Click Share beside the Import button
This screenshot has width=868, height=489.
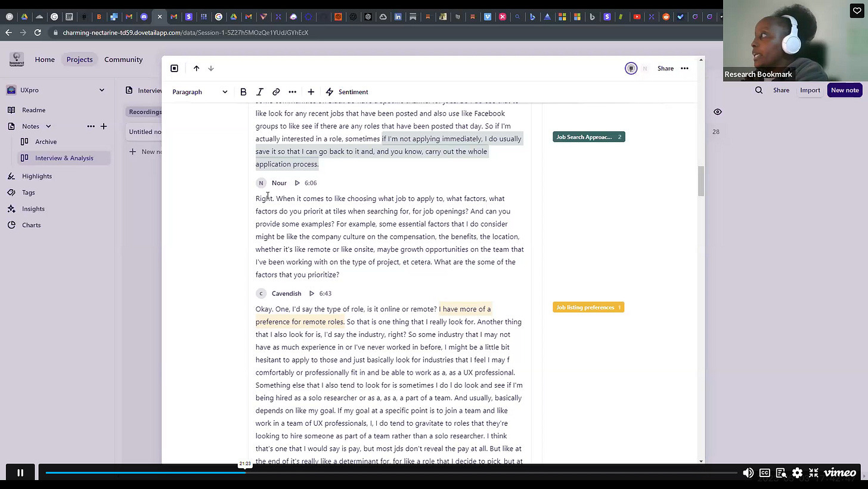click(x=781, y=90)
